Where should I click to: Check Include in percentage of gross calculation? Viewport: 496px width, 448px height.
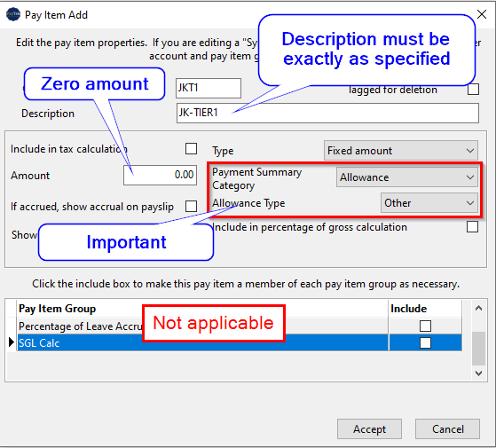(472, 227)
